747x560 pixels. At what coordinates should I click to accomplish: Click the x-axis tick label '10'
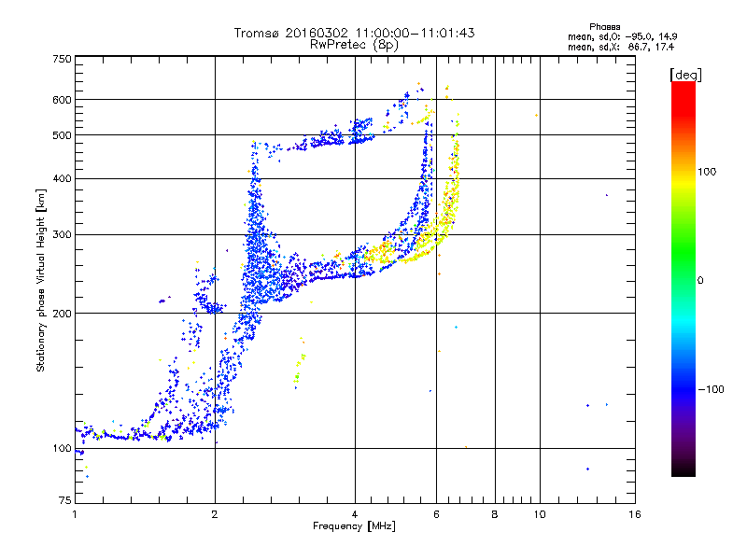540,514
